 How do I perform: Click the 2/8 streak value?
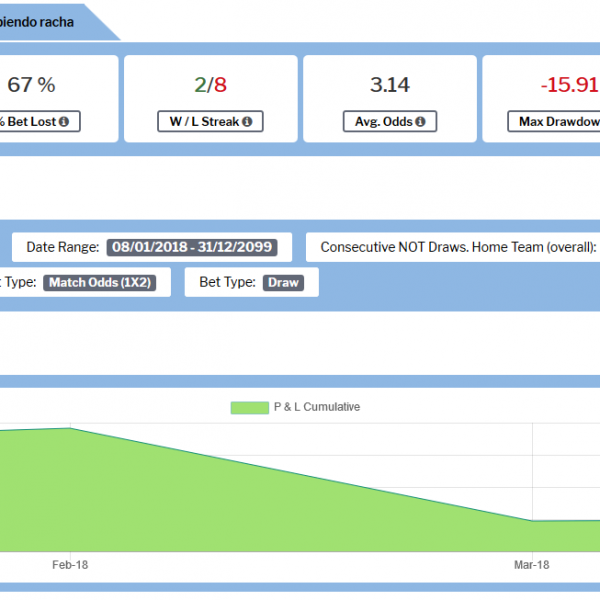(x=210, y=85)
